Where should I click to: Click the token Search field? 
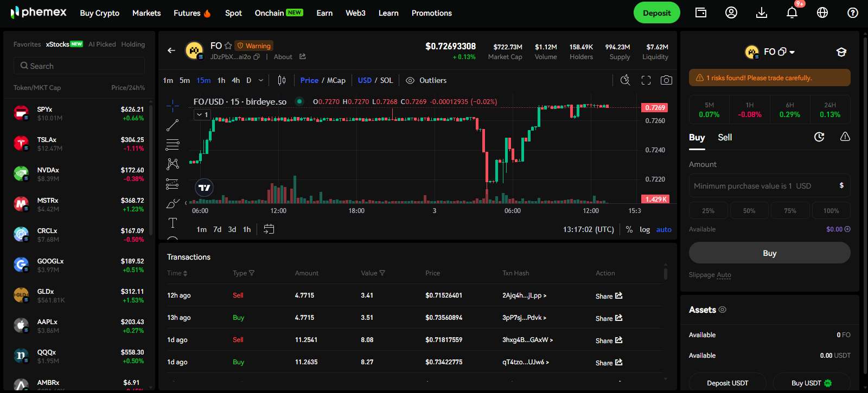tap(79, 66)
